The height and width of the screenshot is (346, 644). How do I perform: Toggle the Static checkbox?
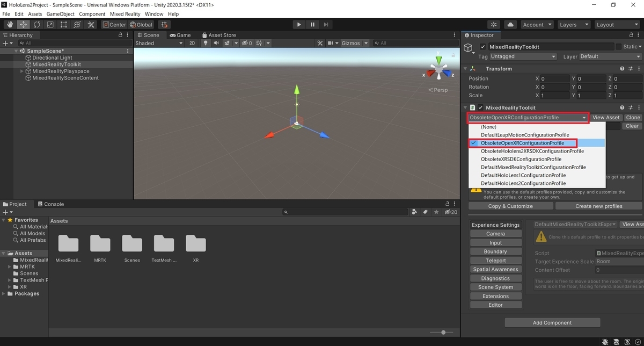[619, 47]
